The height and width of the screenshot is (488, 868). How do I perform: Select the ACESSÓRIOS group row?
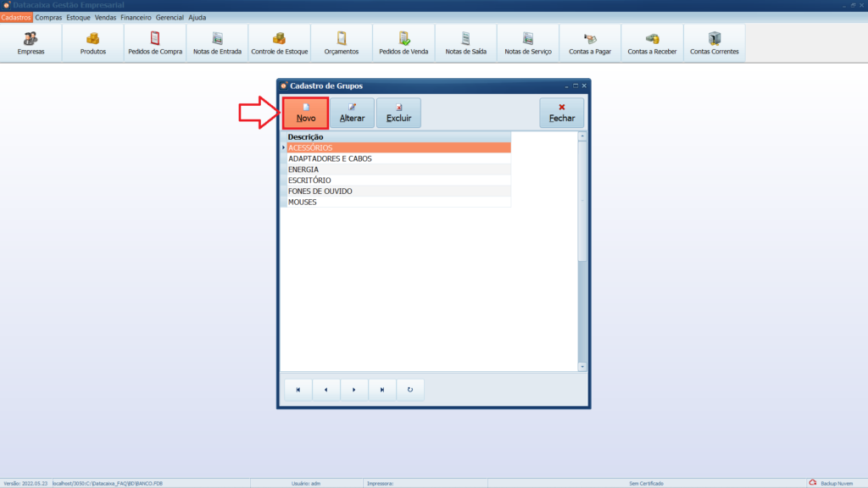[398, 147]
